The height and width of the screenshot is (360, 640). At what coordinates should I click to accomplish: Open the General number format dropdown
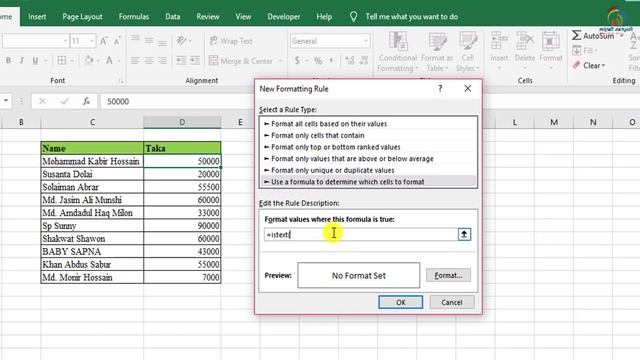pyautogui.click(x=366, y=41)
